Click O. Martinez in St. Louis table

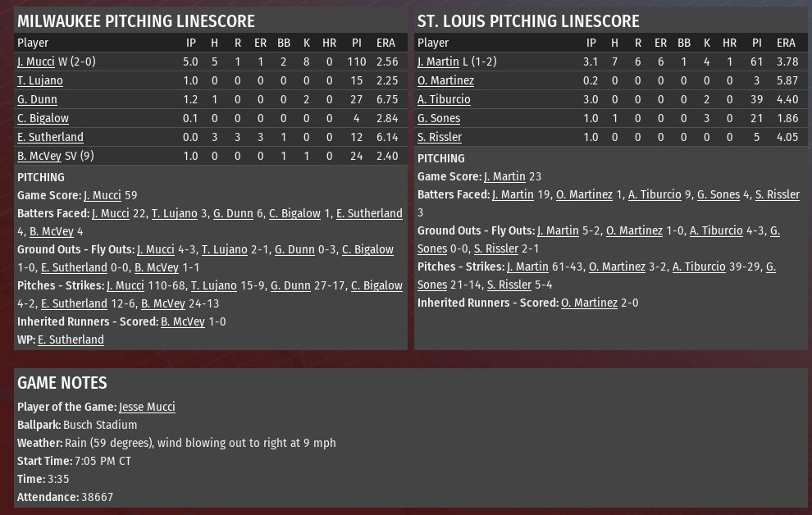tap(446, 80)
